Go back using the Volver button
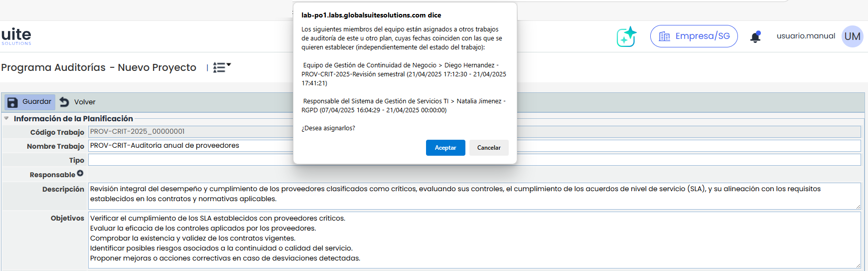 click(x=78, y=102)
